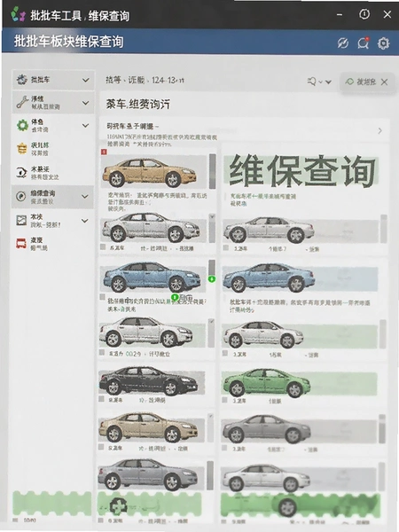Image resolution: width=399 pixels, height=532 pixels.
Task: Tick checkbox under left silver car
Action: (103, 247)
